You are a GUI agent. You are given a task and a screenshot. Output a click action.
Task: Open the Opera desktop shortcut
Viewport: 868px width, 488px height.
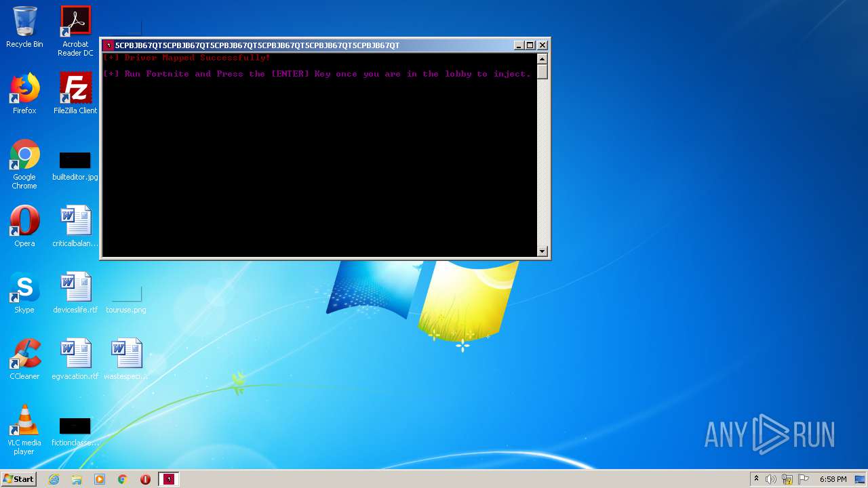[24, 226]
